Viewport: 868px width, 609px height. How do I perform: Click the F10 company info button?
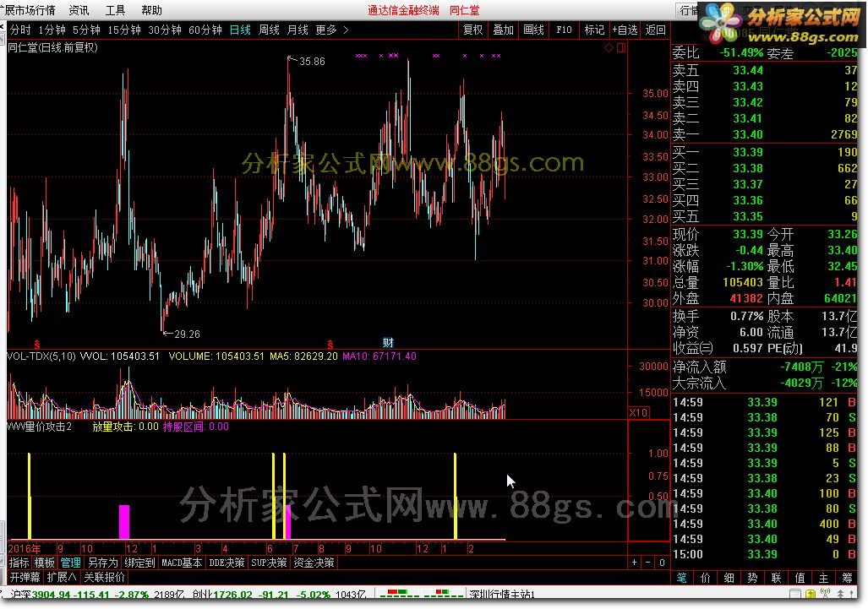(564, 30)
